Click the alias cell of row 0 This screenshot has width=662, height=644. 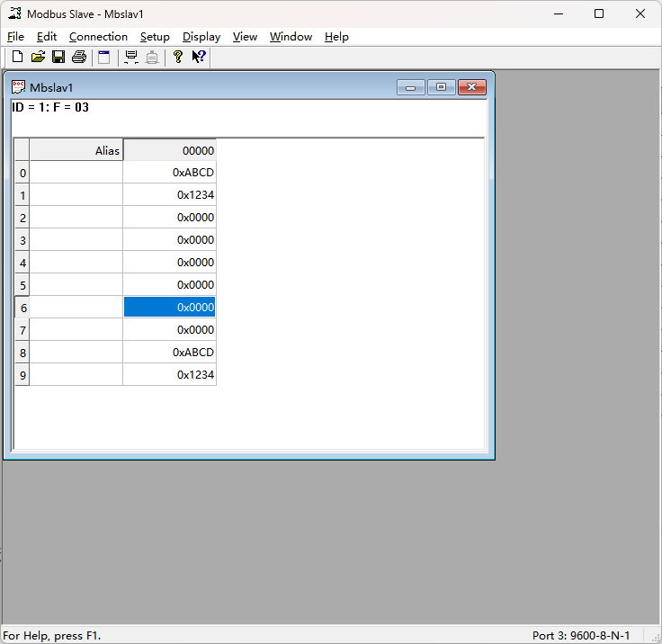pyautogui.click(x=76, y=173)
